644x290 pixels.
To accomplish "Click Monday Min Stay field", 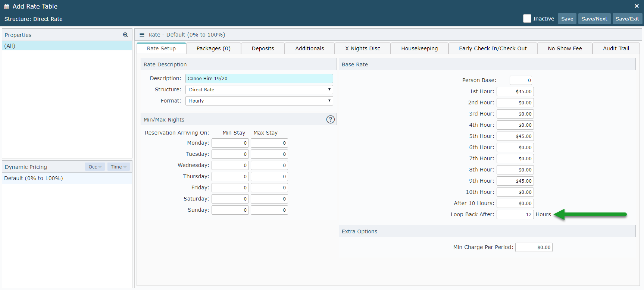I will [x=230, y=143].
